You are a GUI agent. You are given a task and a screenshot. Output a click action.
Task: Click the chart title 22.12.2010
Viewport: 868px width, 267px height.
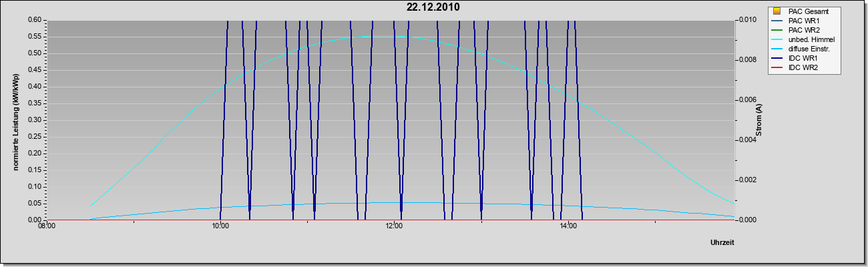coord(433,7)
